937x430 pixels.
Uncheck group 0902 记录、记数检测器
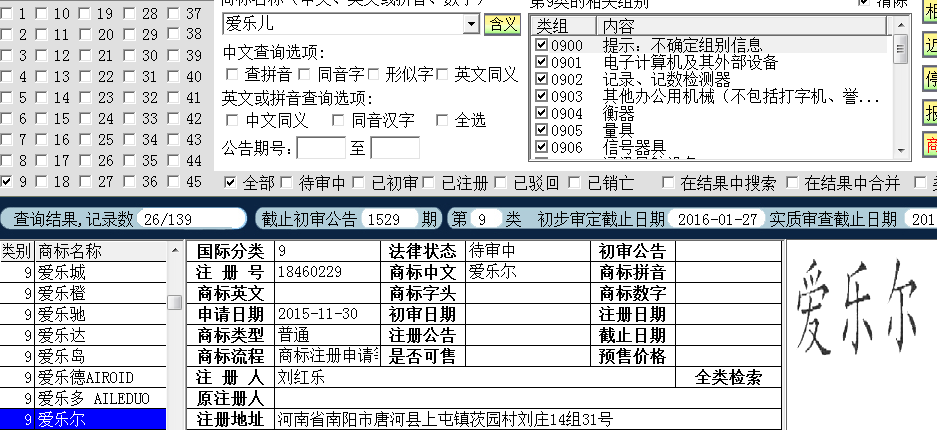point(541,78)
